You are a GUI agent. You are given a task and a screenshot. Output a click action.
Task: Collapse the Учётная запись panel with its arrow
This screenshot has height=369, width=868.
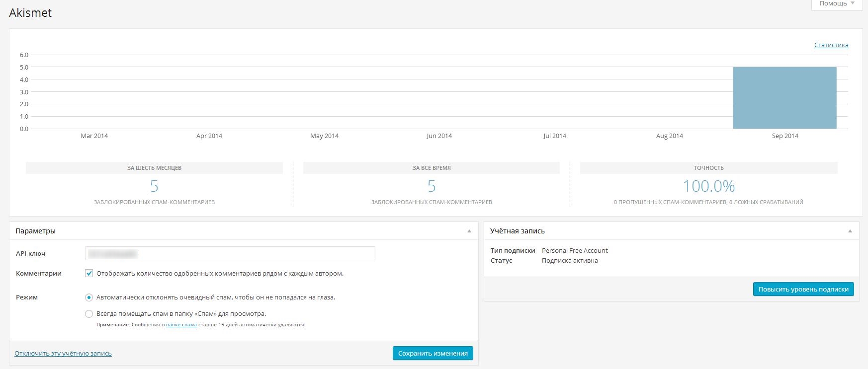[850, 231]
